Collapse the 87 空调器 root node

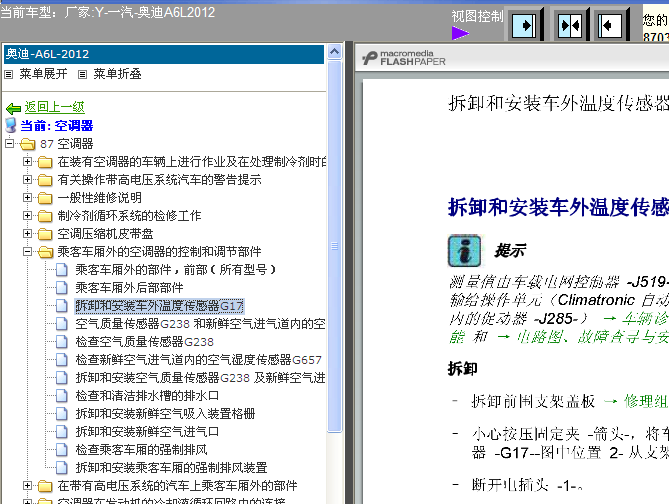coord(9,143)
